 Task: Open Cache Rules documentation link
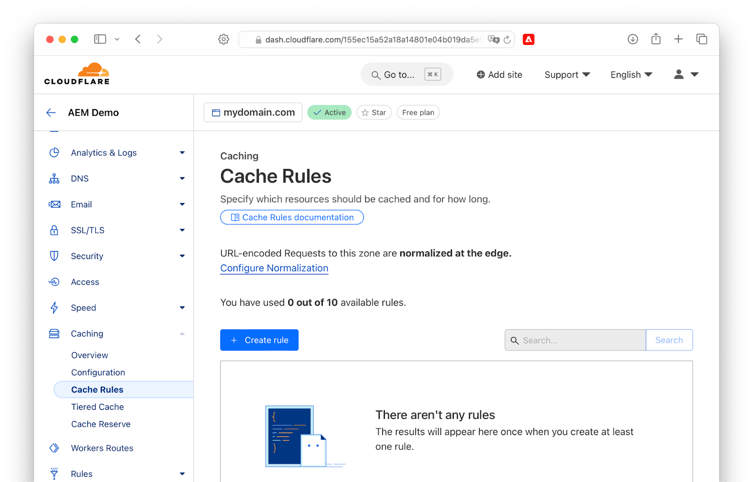tap(292, 217)
